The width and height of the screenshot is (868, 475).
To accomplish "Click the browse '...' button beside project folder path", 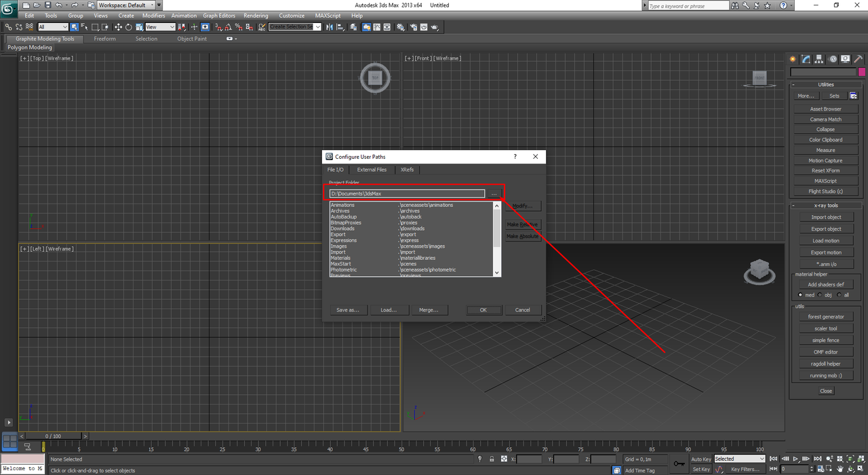I will click(x=494, y=193).
